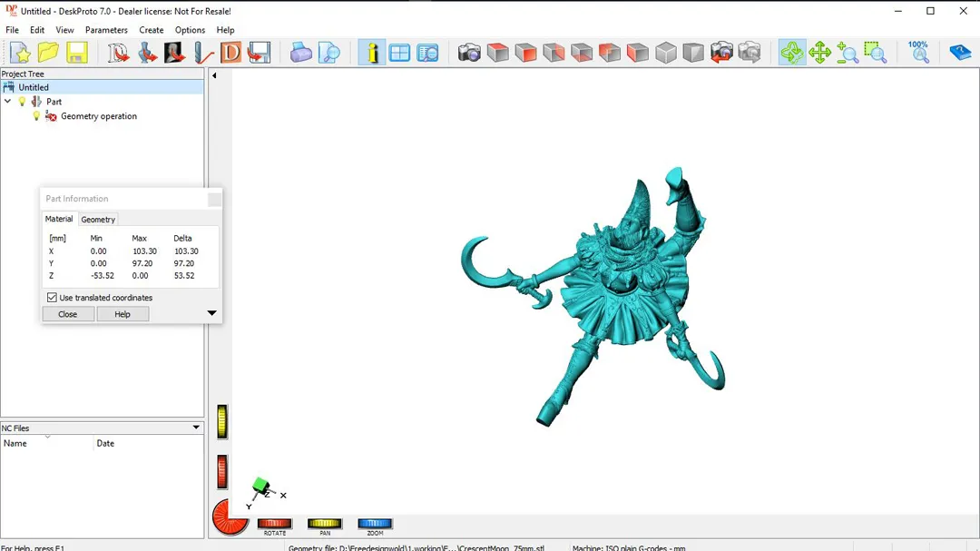Open print preview with the page magnifier icon
The height and width of the screenshot is (551, 980).
point(328,53)
